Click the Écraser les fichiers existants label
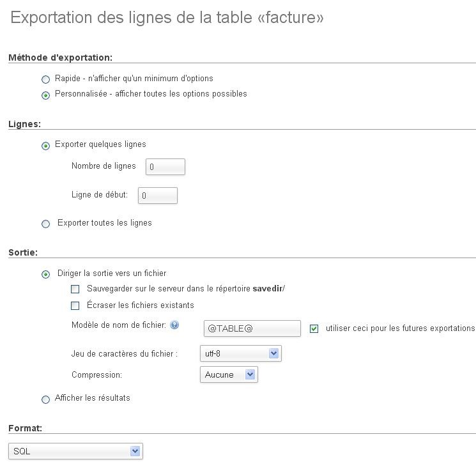The height and width of the screenshot is (462, 476). coord(141,305)
